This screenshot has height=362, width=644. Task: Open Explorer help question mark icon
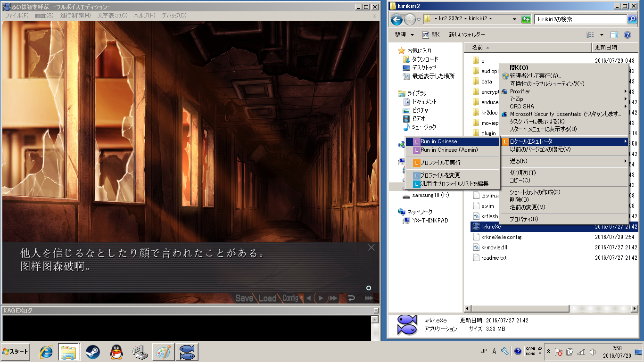[627, 35]
